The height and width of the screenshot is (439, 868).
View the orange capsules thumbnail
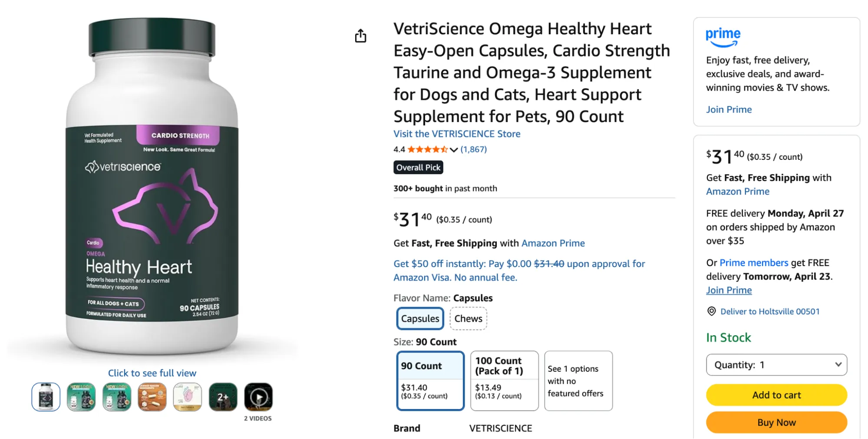click(x=152, y=397)
